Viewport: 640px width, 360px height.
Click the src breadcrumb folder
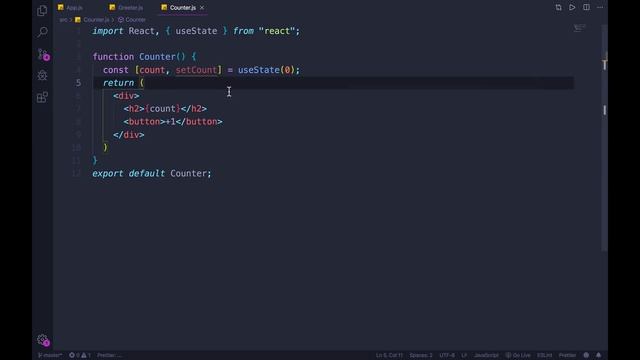coord(63,20)
